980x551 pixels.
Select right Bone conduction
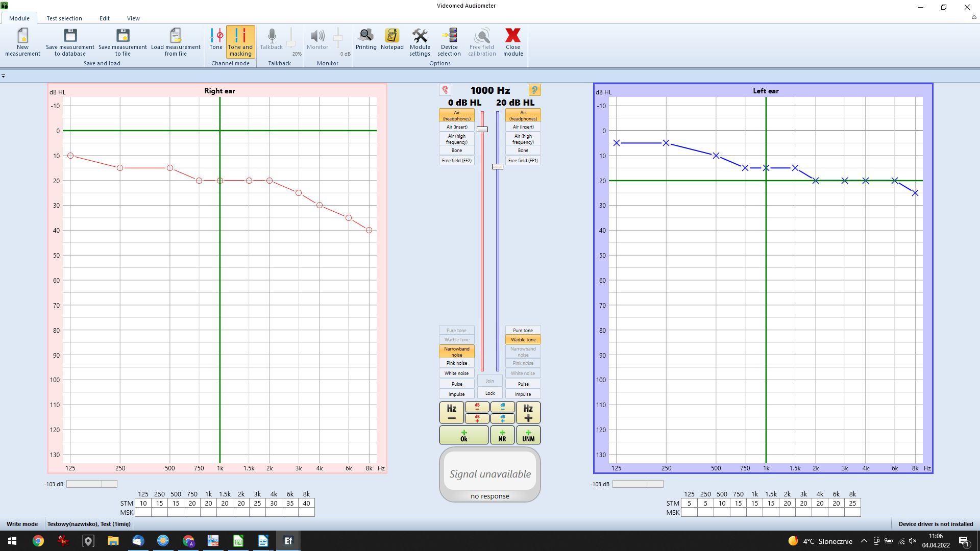click(x=457, y=151)
